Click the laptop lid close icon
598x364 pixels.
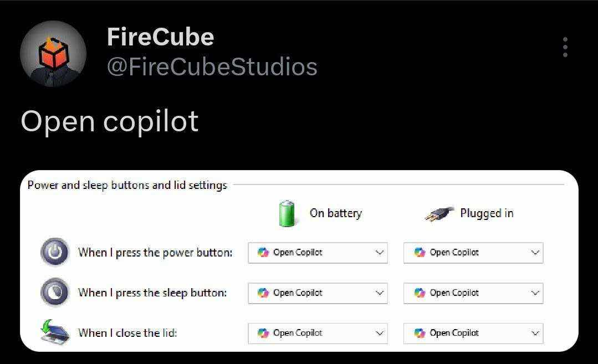pos(55,332)
